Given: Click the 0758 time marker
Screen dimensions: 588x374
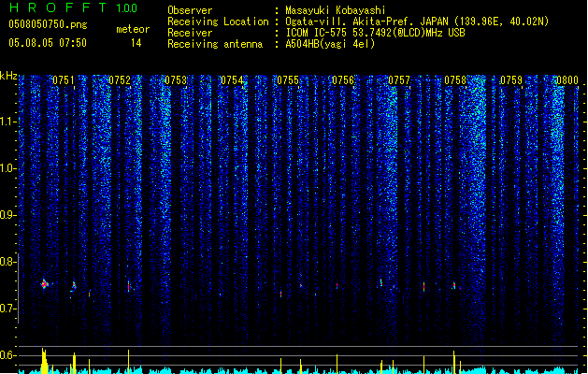Looking at the screenshot, I should (455, 80).
